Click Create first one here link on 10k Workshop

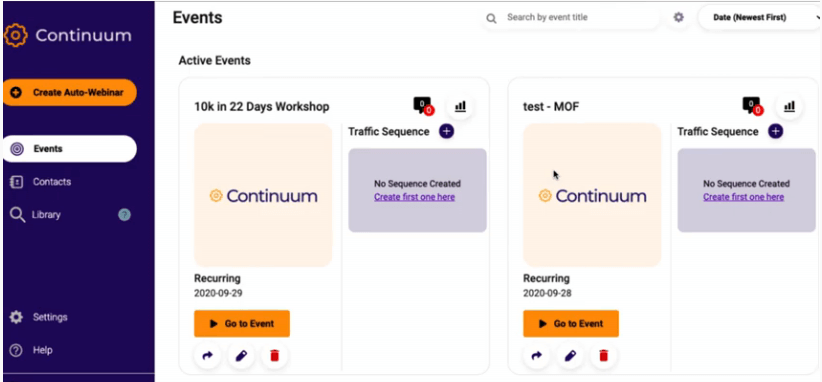click(414, 197)
